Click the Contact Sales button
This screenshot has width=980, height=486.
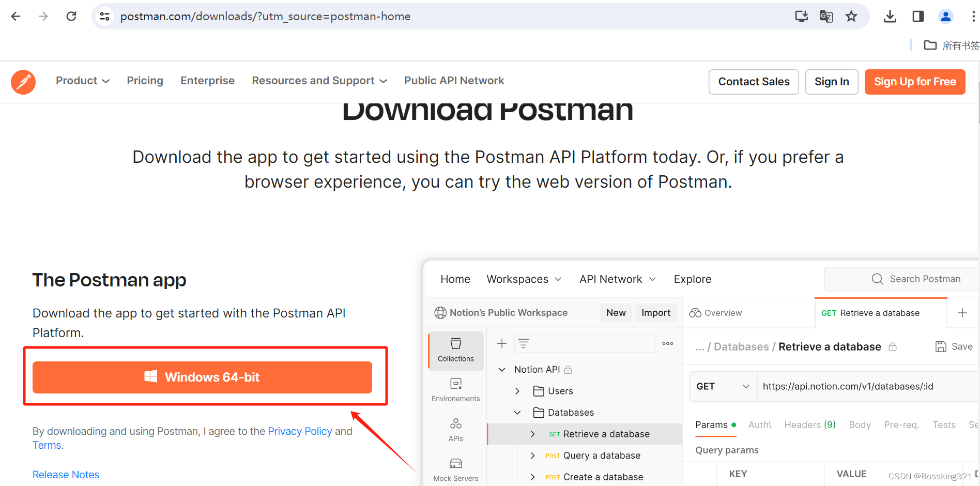(754, 82)
